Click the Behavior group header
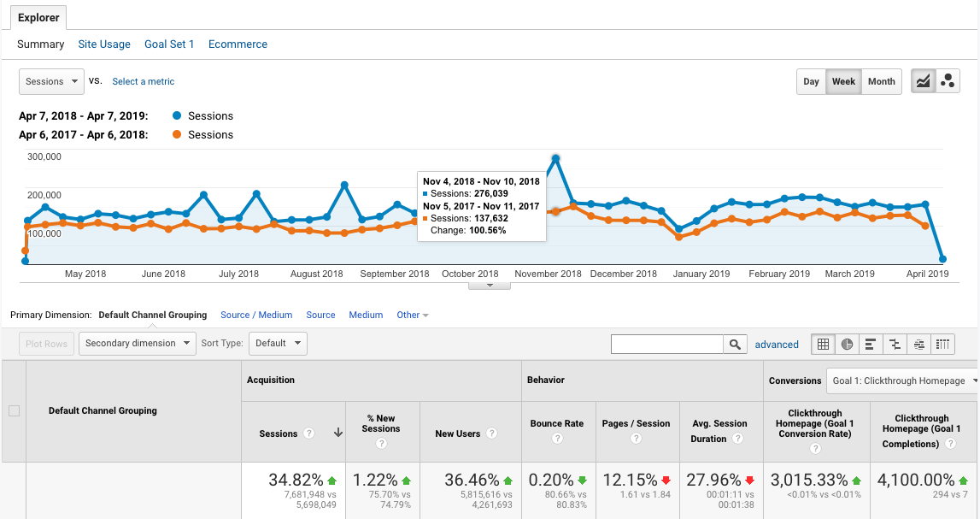Screen dimensions: 980x519 point(546,380)
